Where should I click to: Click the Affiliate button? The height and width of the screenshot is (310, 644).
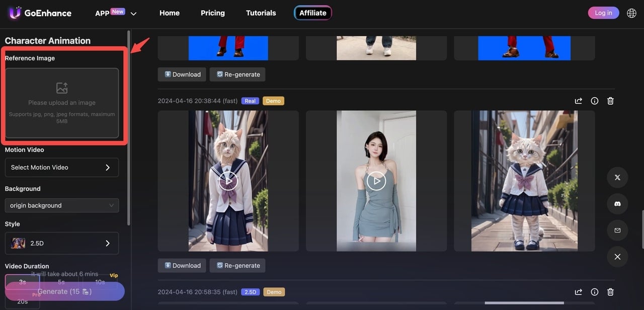click(x=313, y=13)
